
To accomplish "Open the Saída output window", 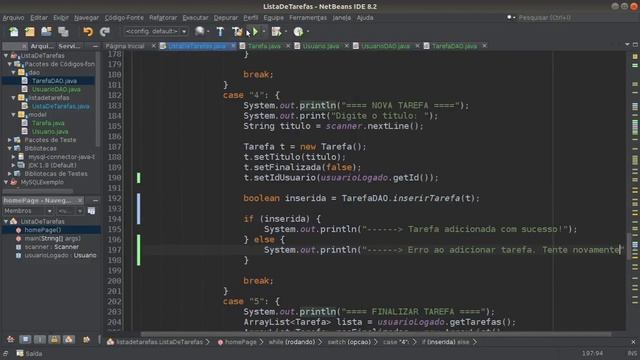I will 29,353.
